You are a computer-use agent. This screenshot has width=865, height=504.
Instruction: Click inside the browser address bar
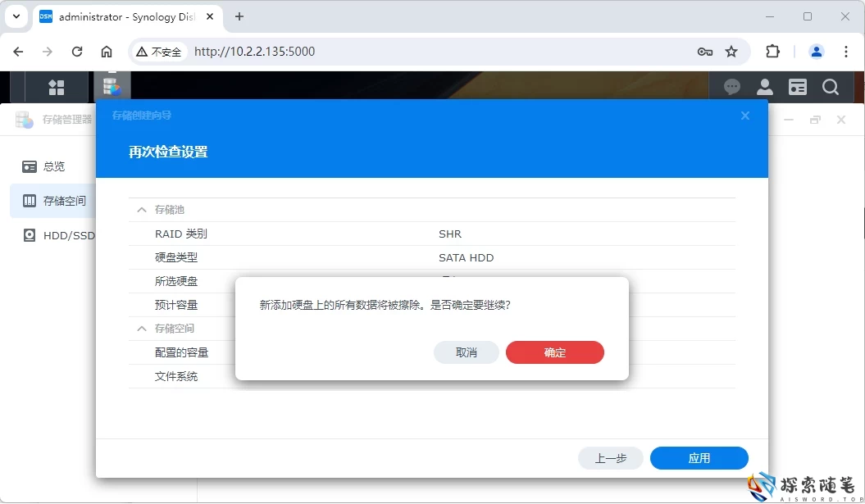[x=328, y=51]
